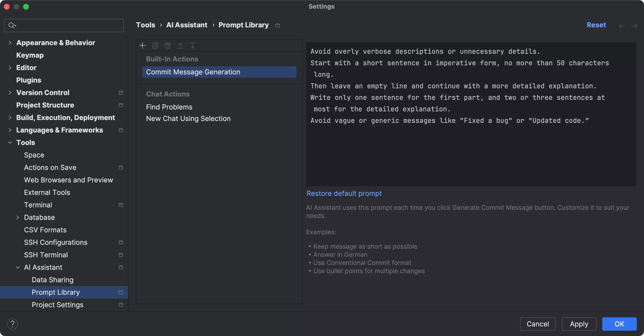The height and width of the screenshot is (336, 644).
Task: Click the search field magnifier icon
Action: pyautogui.click(x=12, y=25)
